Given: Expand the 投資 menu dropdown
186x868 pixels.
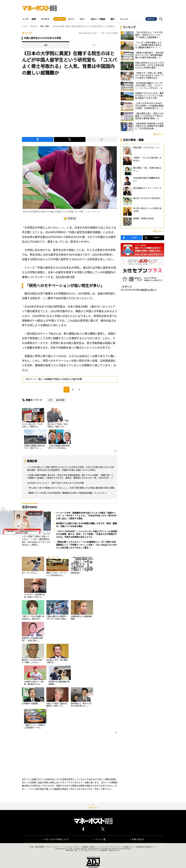Looking at the screenshot, I should (x=34, y=19).
